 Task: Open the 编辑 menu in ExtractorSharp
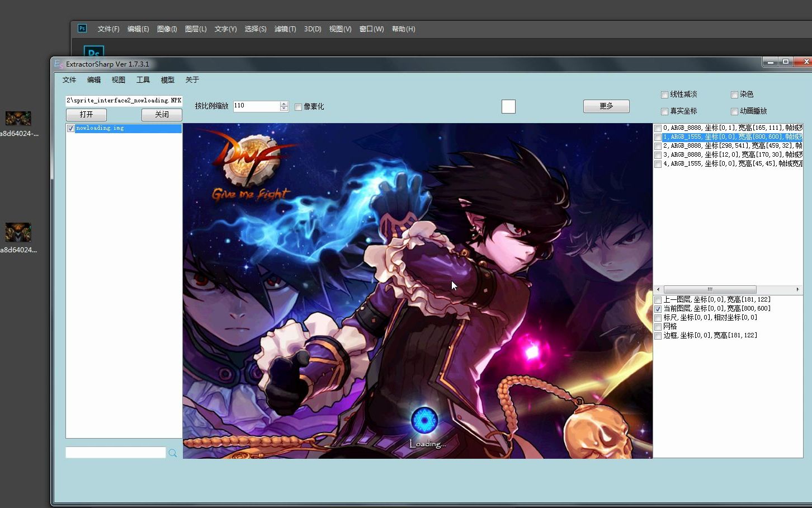click(x=94, y=80)
